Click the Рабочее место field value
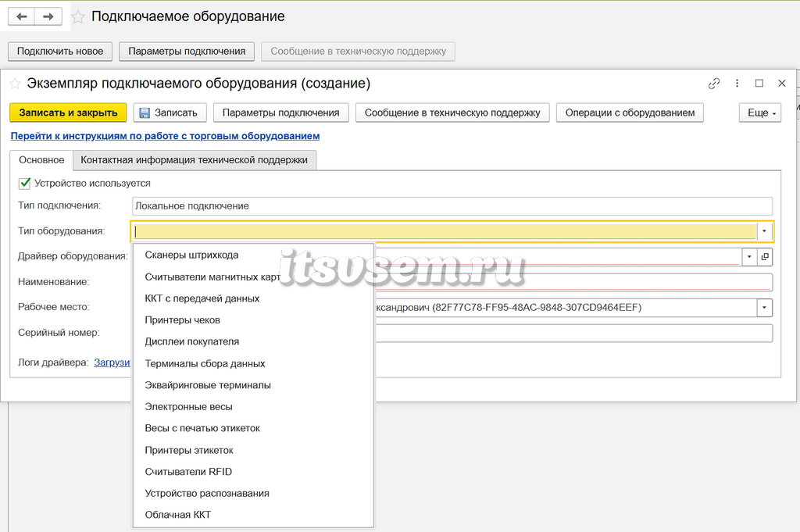This screenshot has height=532, width=800. [x=566, y=308]
